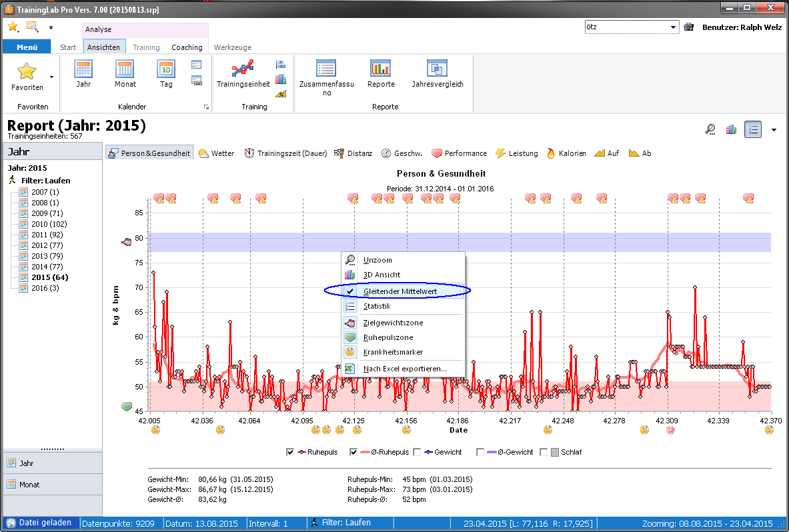This screenshot has height=532, width=789.
Task: Open the Performance chart tab
Action: pyautogui.click(x=460, y=153)
